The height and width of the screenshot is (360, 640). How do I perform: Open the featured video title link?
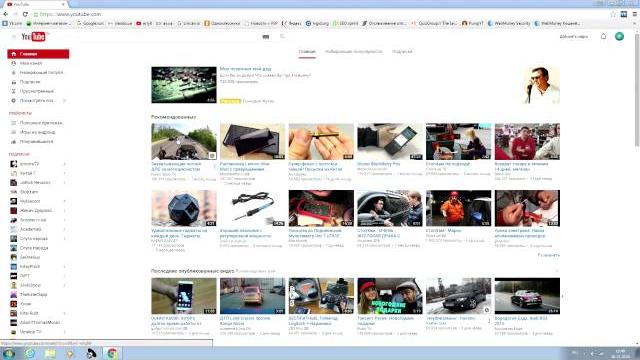click(x=245, y=69)
